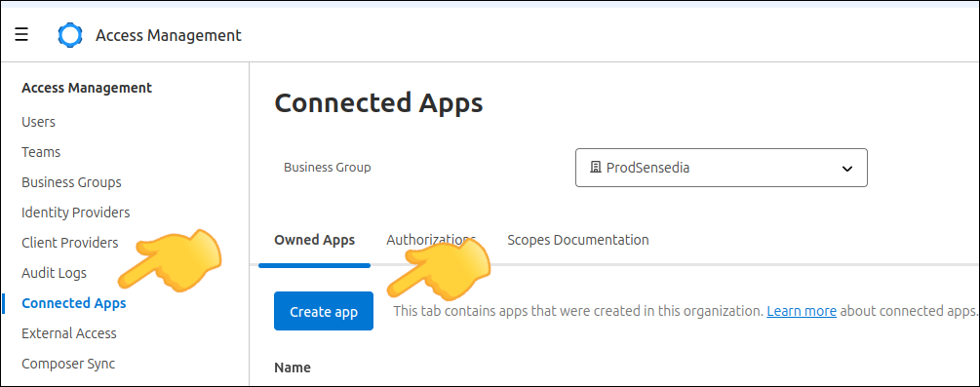Click the Access Management header title

168,35
